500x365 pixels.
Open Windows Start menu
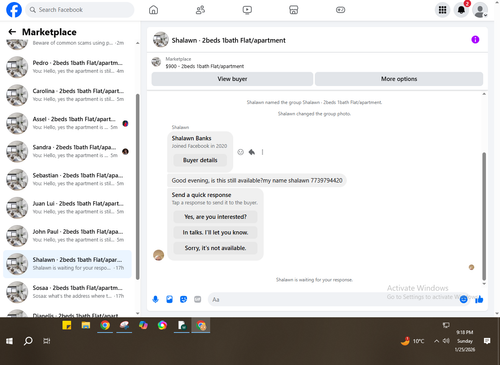pyautogui.click(x=10, y=341)
